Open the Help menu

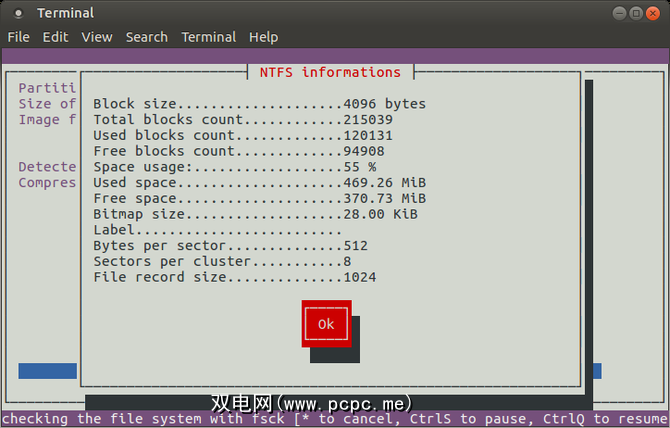tap(264, 37)
